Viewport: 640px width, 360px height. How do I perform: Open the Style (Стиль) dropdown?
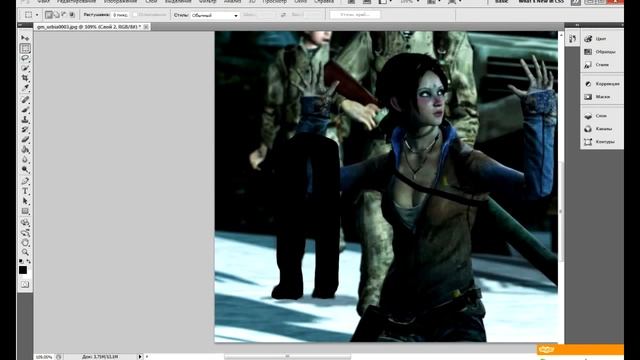[215, 16]
